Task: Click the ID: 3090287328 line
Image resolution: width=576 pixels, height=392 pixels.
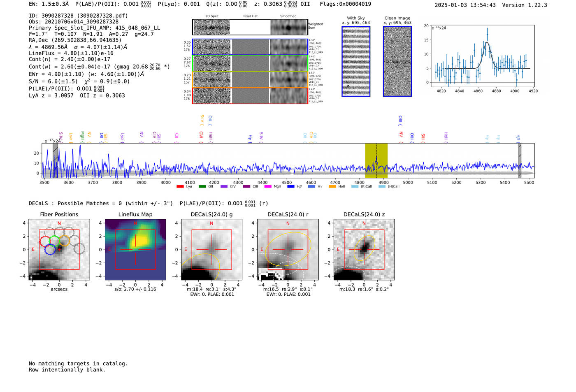Action: (78, 16)
